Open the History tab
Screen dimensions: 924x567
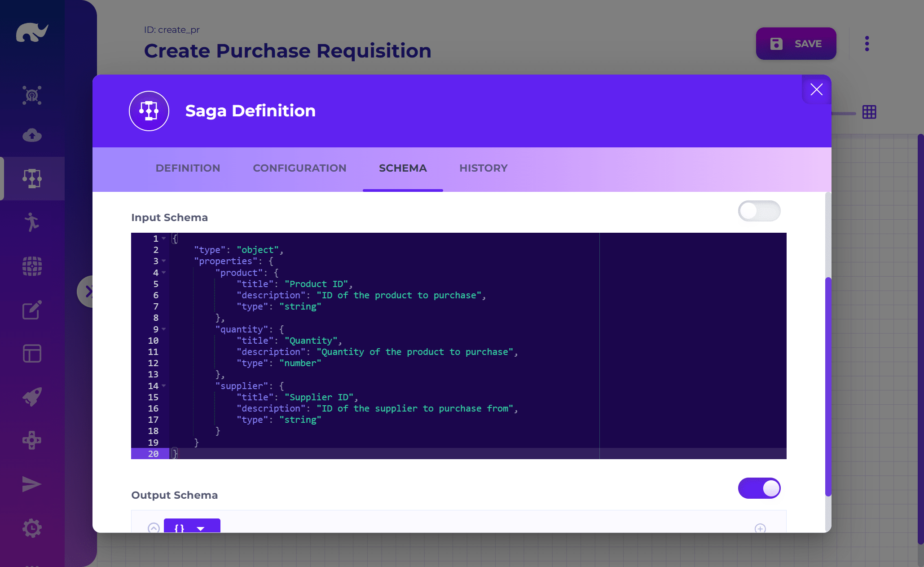click(x=483, y=168)
